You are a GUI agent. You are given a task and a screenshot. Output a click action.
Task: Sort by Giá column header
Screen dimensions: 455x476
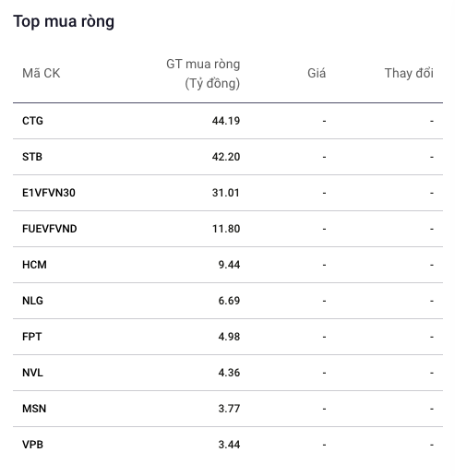pos(317,73)
